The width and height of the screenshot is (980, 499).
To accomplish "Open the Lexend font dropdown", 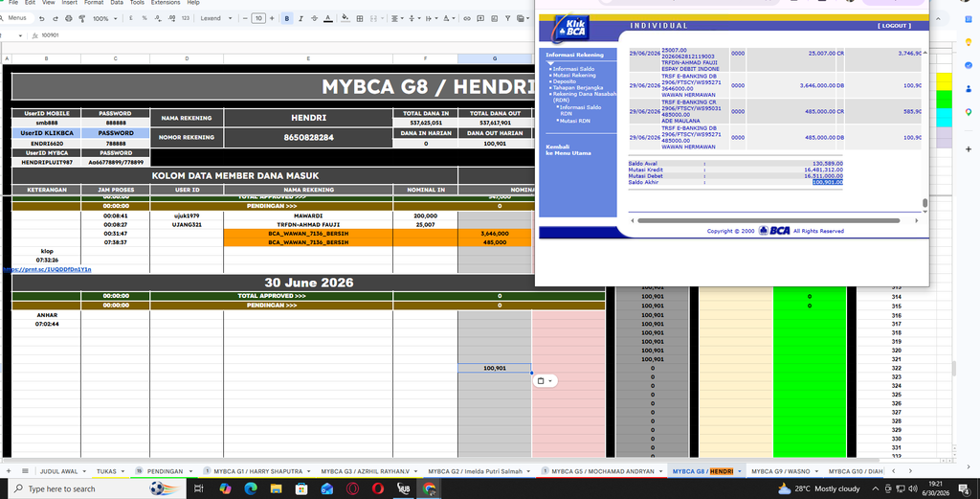I will (215, 19).
